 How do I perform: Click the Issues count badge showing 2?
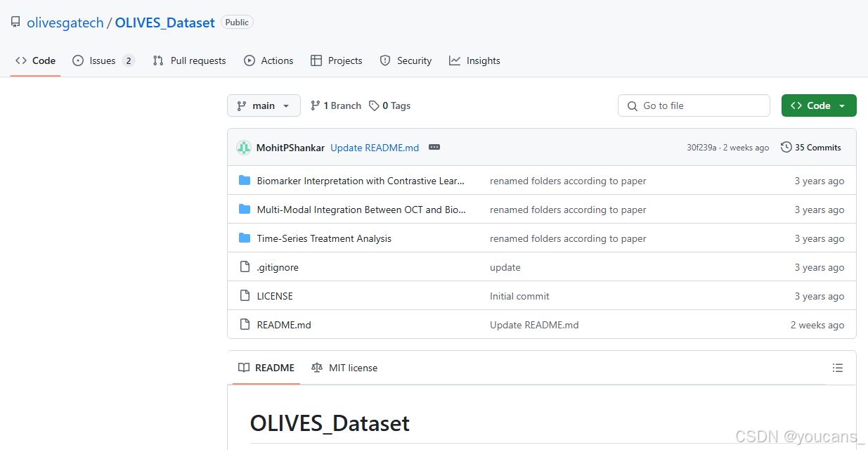coord(128,60)
